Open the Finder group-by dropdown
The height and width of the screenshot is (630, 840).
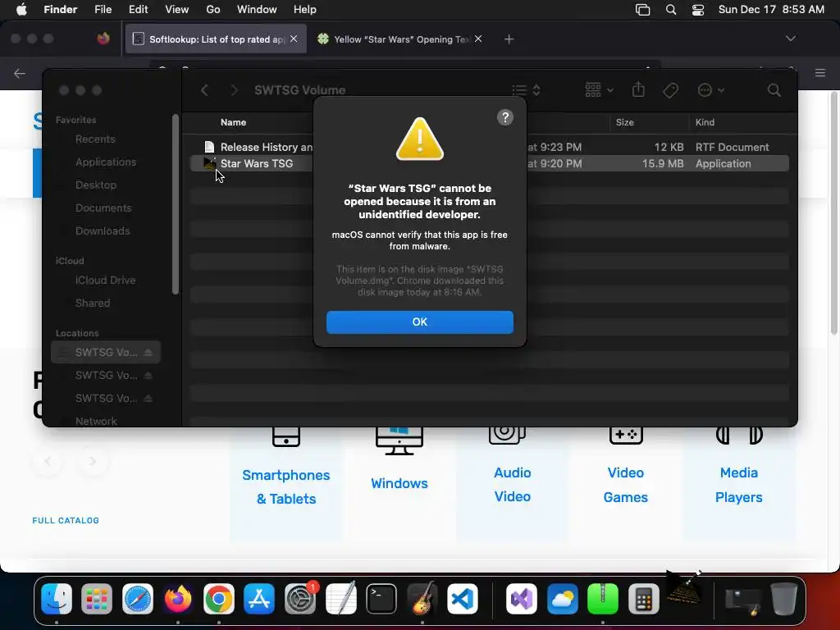(599, 90)
